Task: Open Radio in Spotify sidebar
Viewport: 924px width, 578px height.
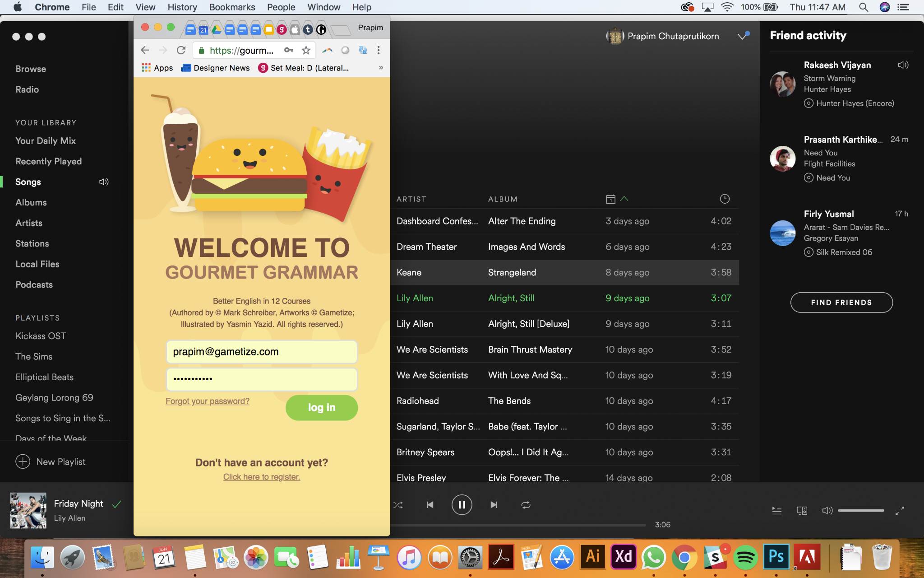Action: click(x=27, y=89)
